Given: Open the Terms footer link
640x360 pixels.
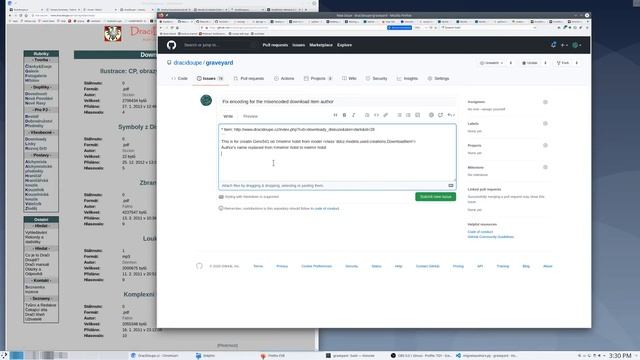Looking at the screenshot, I should coord(258,266).
